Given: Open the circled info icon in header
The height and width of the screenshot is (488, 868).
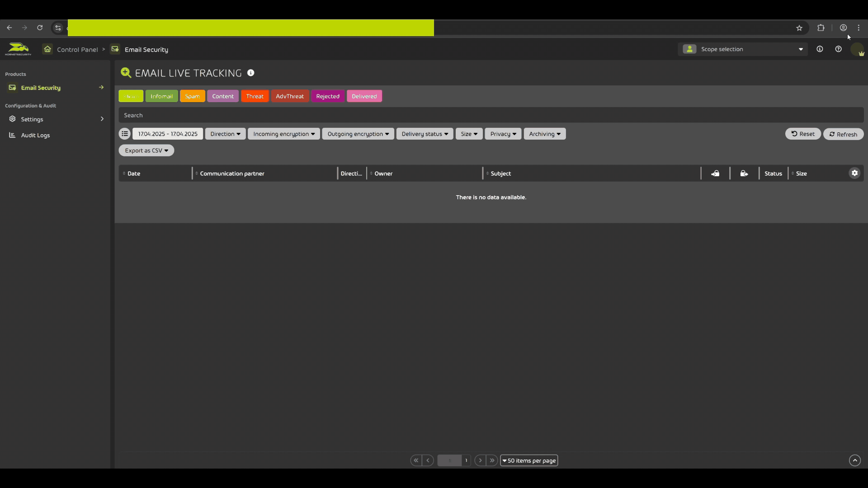Looking at the screenshot, I should (x=820, y=49).
